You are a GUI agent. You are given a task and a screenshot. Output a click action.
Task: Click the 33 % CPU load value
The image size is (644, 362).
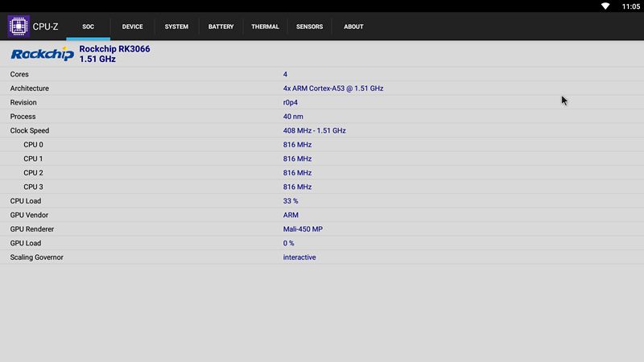[291, 201]
